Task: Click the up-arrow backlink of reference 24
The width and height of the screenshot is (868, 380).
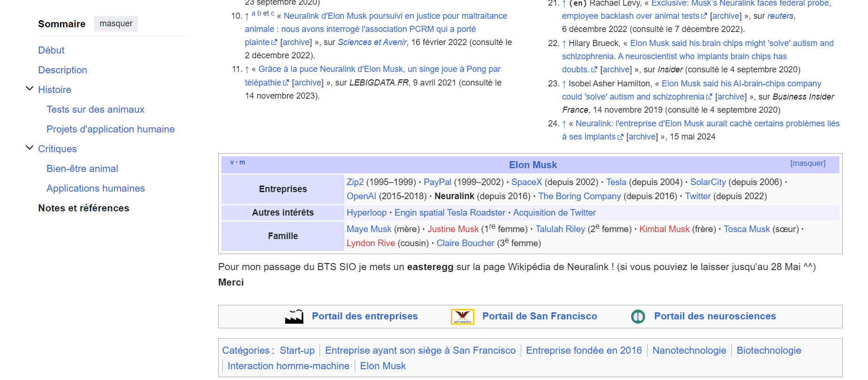Action: pyautogui.click(x=564, y=124)
